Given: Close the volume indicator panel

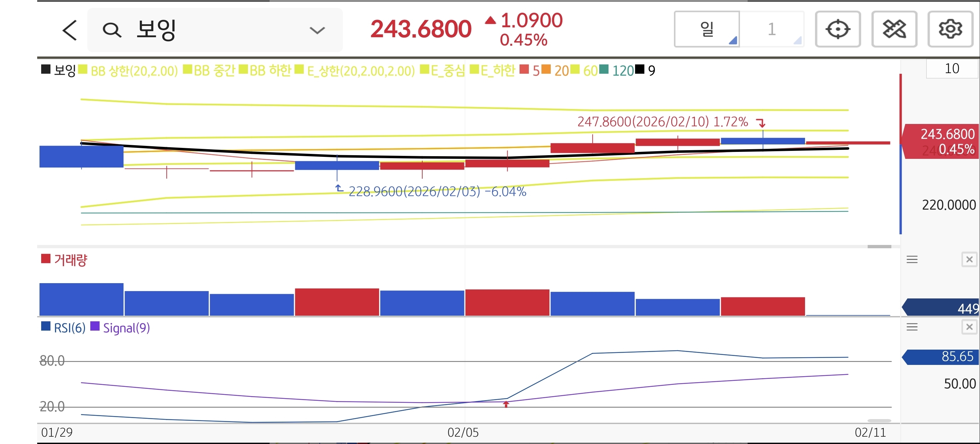Looking at the screenshot, I should coord(969,260).
